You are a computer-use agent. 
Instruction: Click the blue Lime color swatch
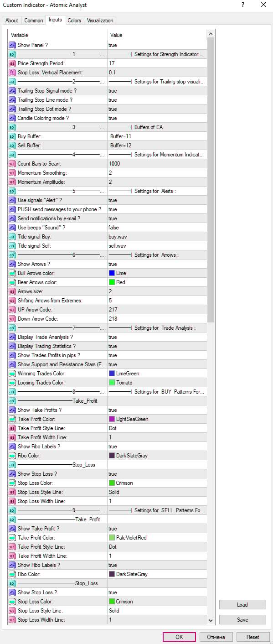click(112, 273)
